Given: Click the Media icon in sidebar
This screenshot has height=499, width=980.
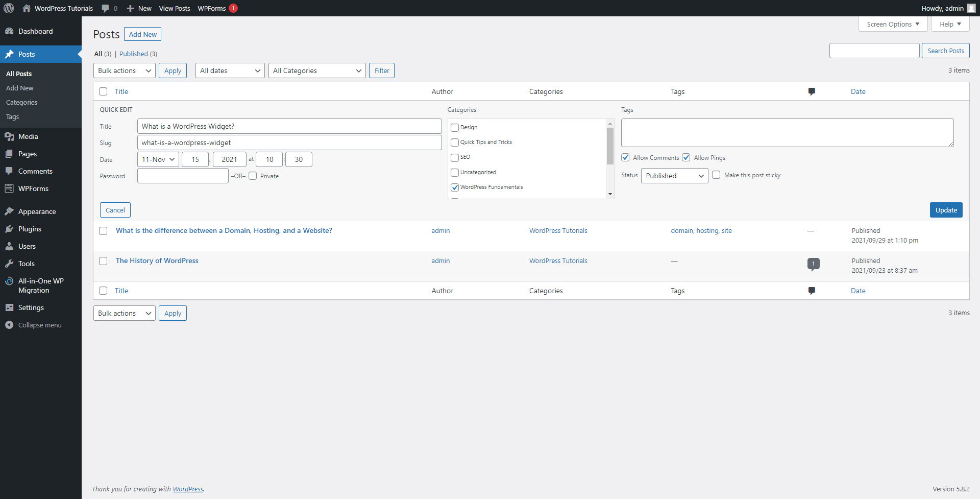Looking at the screenshot, I should 9,136.
